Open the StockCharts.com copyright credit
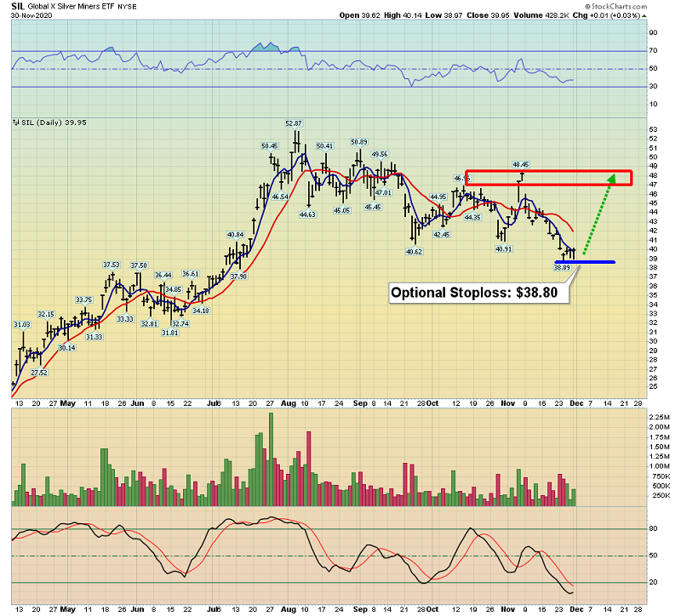 [x=615, y=7]
